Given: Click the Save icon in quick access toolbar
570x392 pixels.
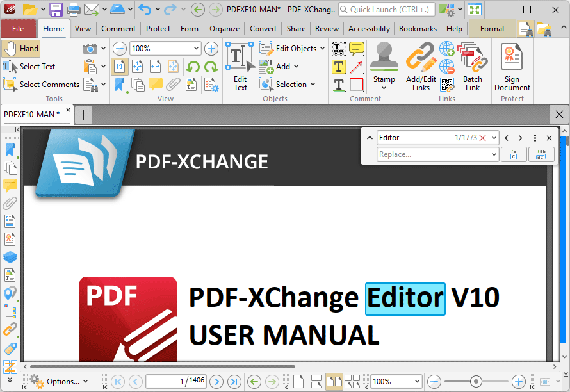Looking at the screenshot, I should pyautogui.click(x=56, y=10).
